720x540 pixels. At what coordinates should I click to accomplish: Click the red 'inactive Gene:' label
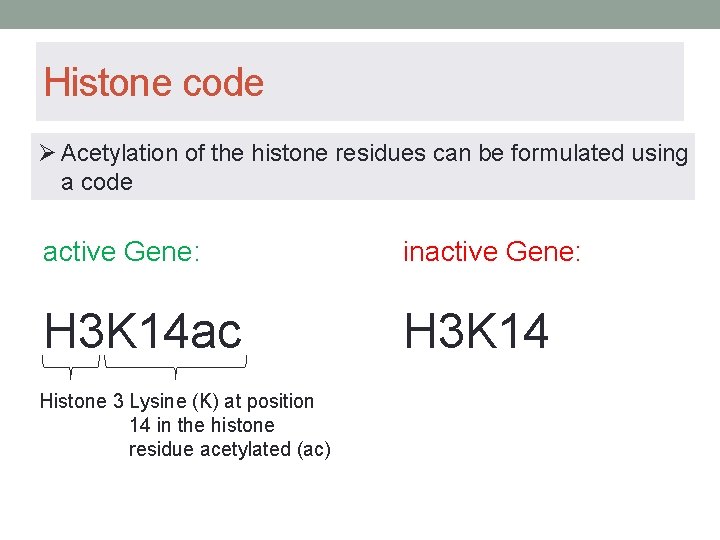click(492, 252)
